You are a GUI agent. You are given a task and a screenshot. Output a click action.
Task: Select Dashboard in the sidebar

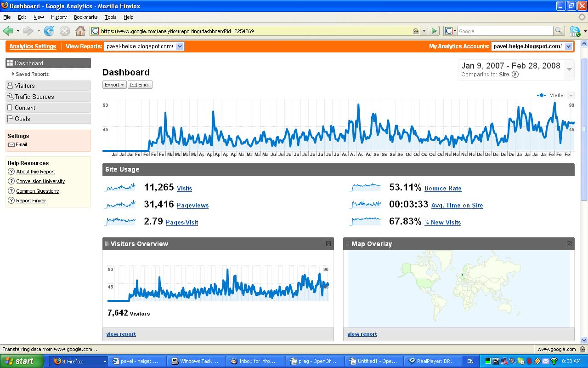coord(48,63)
